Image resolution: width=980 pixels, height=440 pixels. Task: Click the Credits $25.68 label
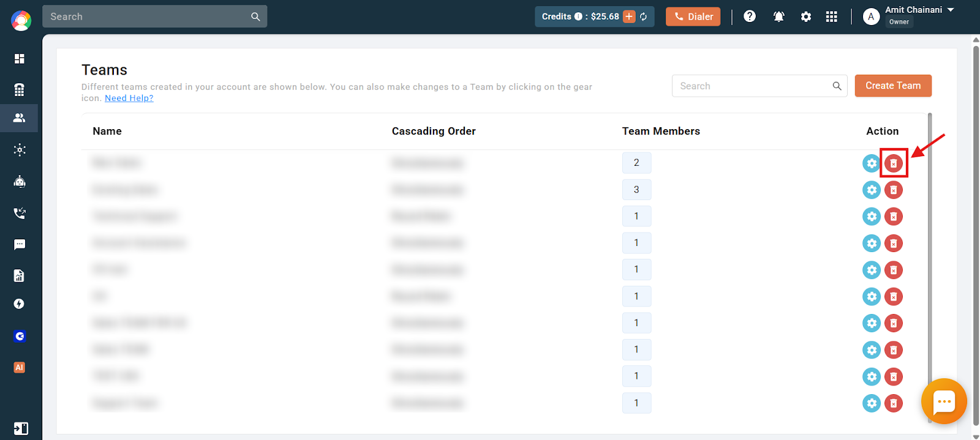point(580,17)
